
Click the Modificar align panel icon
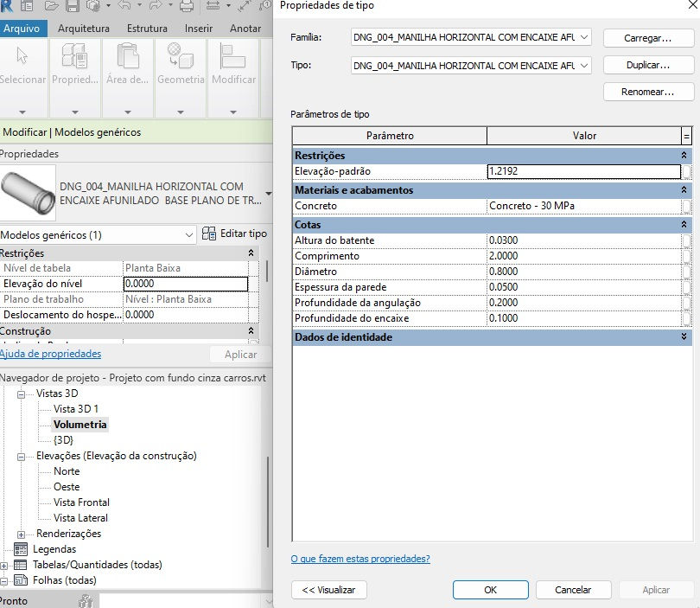(232, 55)
